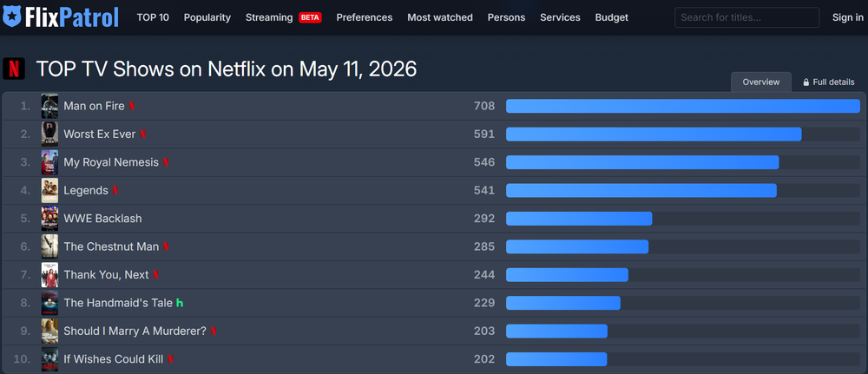Open the Budget section
868x374 pixels.
coord(612,17)
